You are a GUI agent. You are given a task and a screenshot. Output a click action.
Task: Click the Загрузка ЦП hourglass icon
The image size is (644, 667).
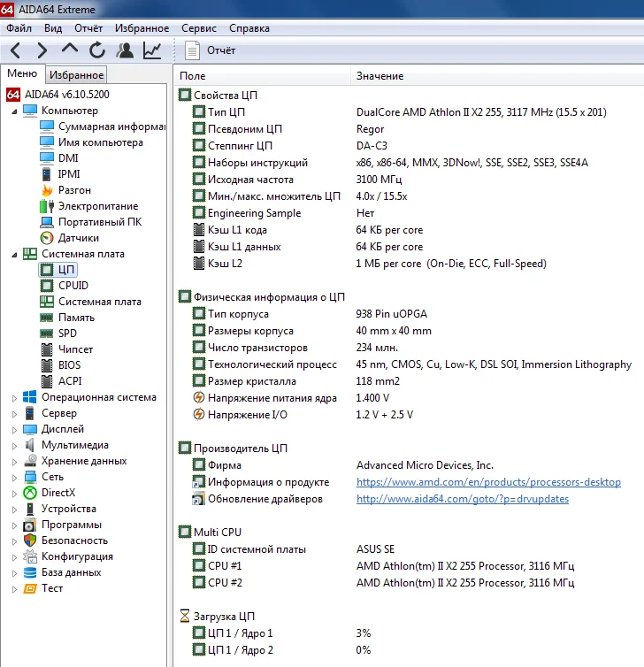pyautogui.click(x=185, y=616)
